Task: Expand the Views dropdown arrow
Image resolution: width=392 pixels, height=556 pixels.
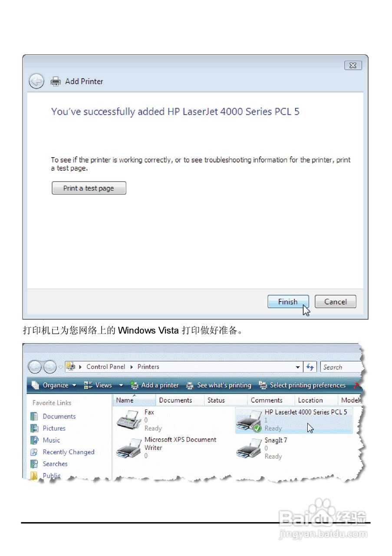Action: coord(121,385)
